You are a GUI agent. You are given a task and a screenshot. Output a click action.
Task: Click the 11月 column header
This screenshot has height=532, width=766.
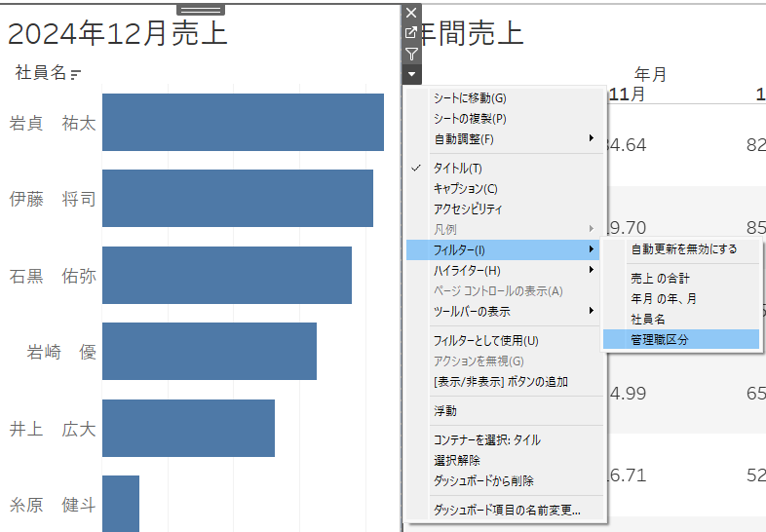(627, 94)
